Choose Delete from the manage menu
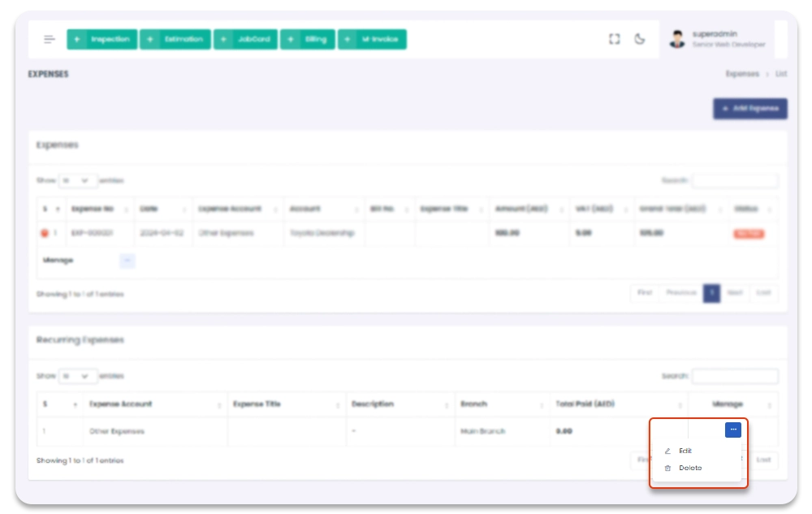Screen dimensions: 812x514 690,469
